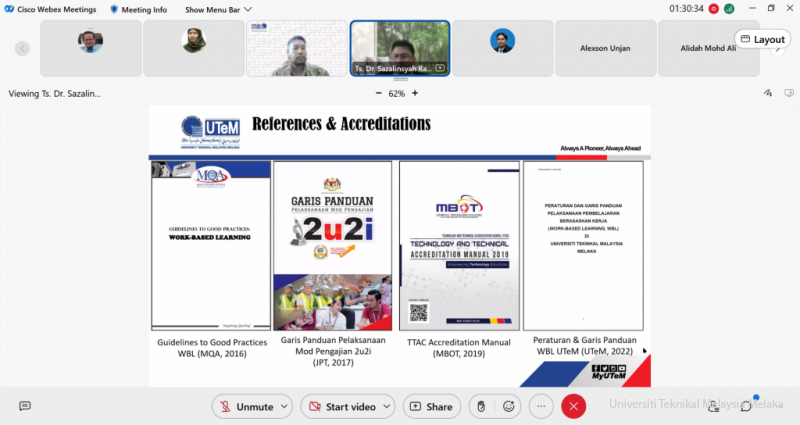Zoom out the shared content with minus

(378, 93)
